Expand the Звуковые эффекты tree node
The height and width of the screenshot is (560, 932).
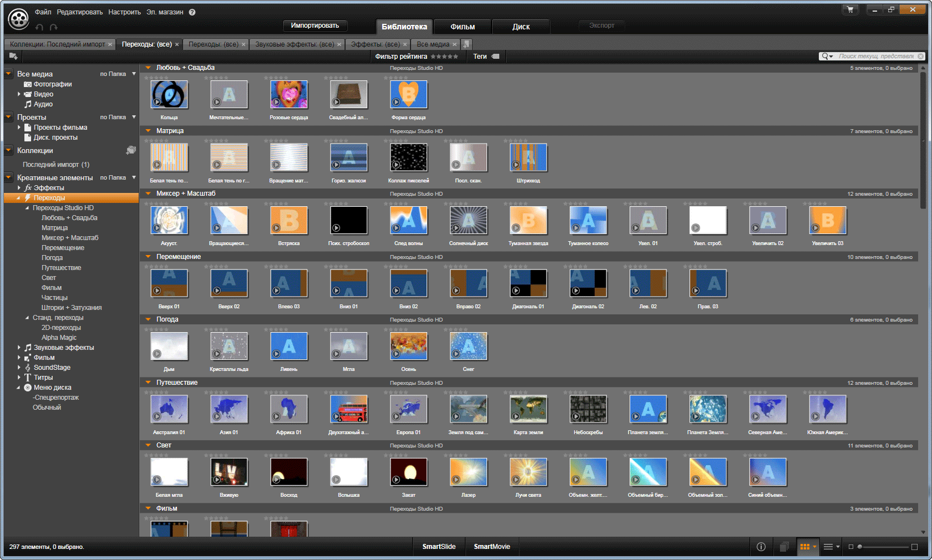coord(19,348)
